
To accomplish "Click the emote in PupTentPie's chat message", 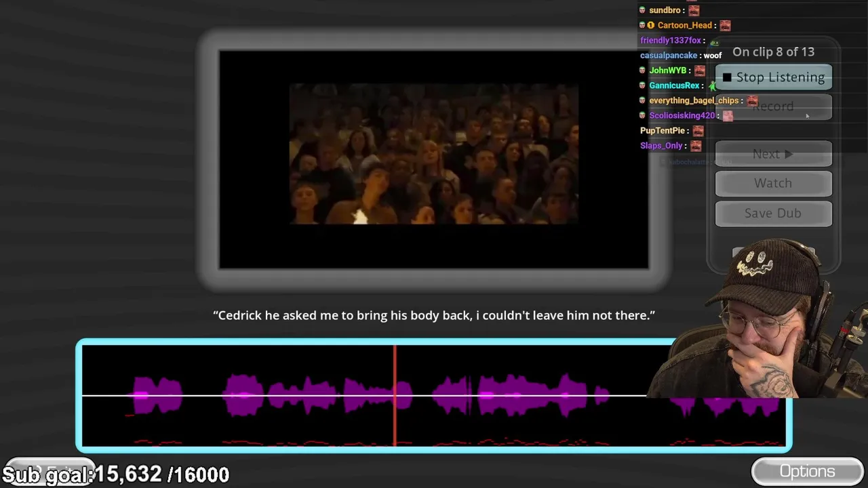I will pyautogui.click(x=698, y=131).
